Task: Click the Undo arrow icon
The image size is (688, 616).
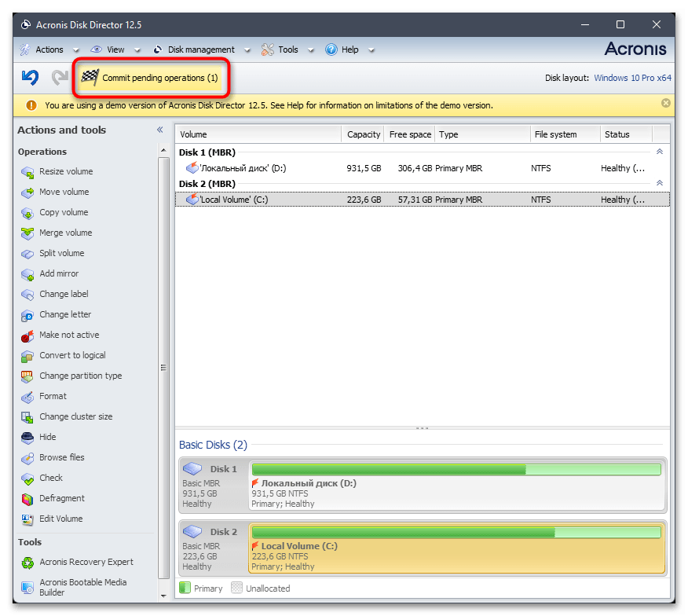Action: coord(30,78)
